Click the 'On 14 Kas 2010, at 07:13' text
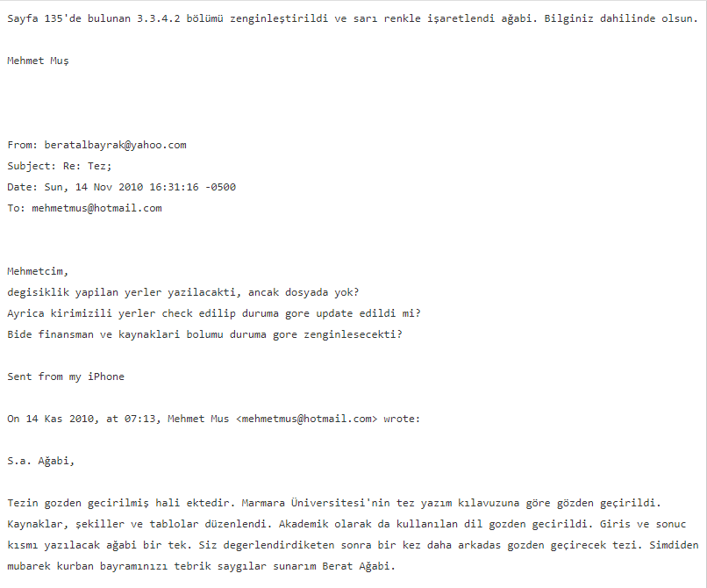The image size is (707, 588). (83, 419)
